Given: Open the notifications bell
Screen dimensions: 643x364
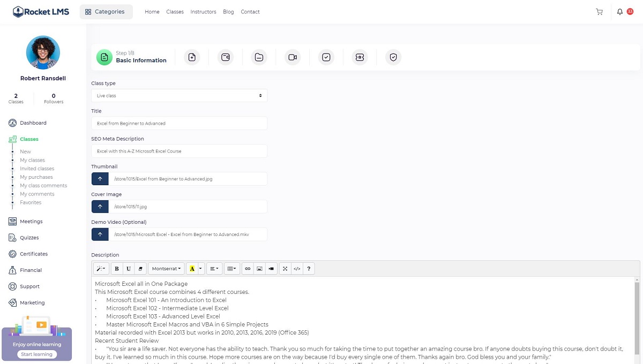Looking at the screenshot, I should tap(620, 12).
